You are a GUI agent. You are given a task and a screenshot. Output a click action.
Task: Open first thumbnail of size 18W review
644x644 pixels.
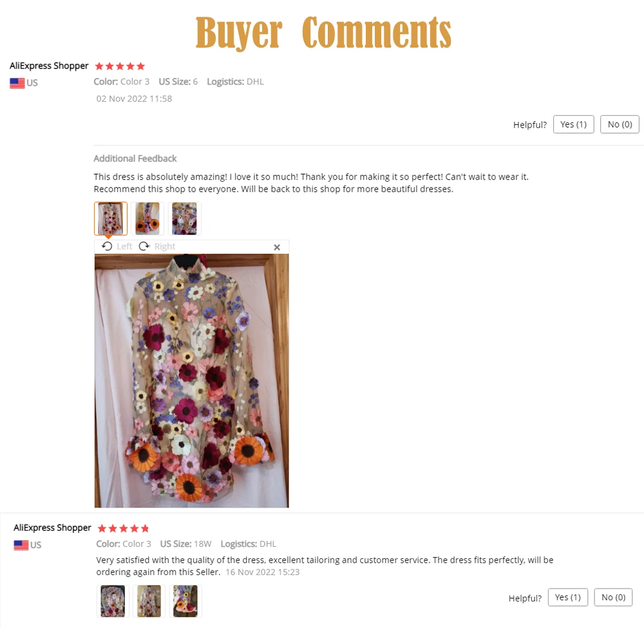click(x=113, y=601)
